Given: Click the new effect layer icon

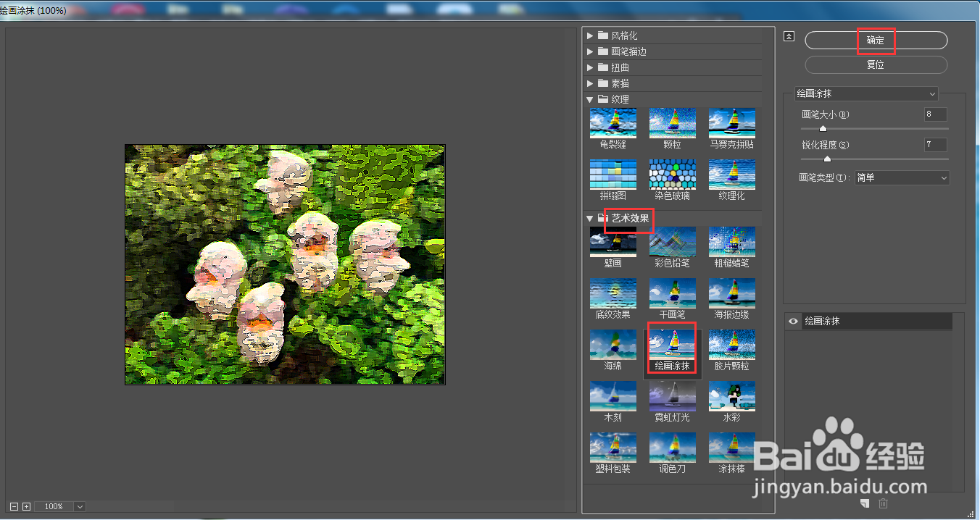Looking at the screenshot, I should tap(865, 504).
